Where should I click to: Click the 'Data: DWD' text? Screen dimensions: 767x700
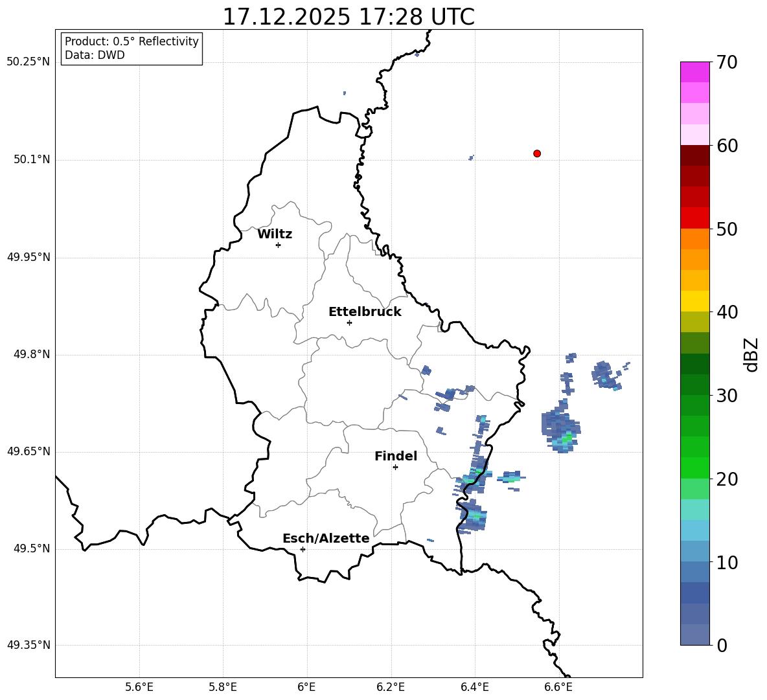(x=95, y=55)
